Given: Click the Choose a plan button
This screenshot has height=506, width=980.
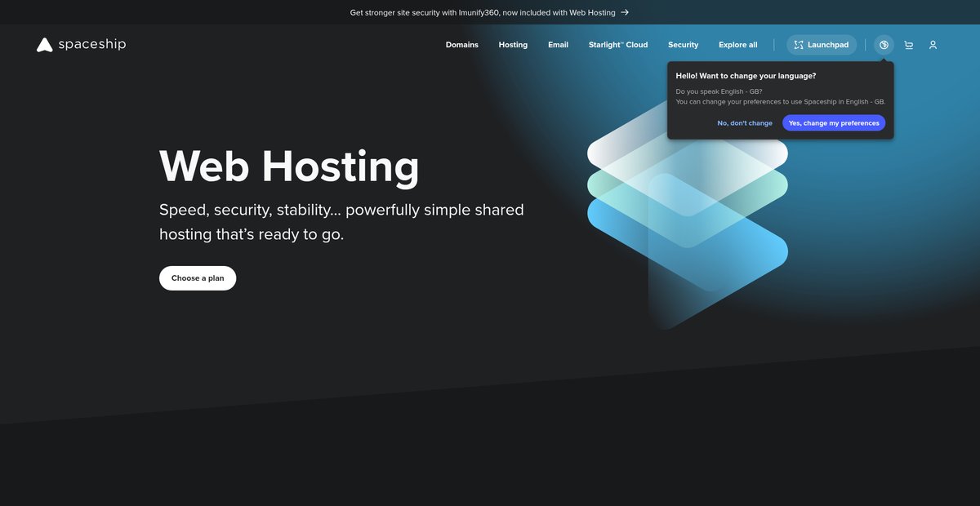Looking at the screenshot, I should point(198,278).
